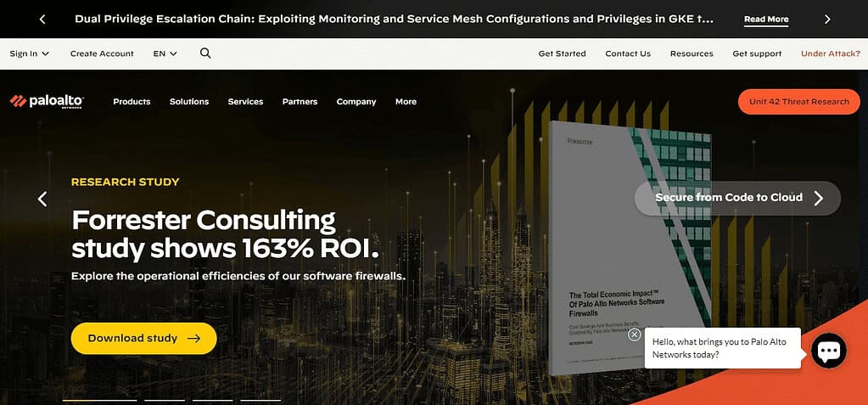Click the RESEARCH STUDY label
The height and width of the screenshot is (405, 868).
point(125,182)
